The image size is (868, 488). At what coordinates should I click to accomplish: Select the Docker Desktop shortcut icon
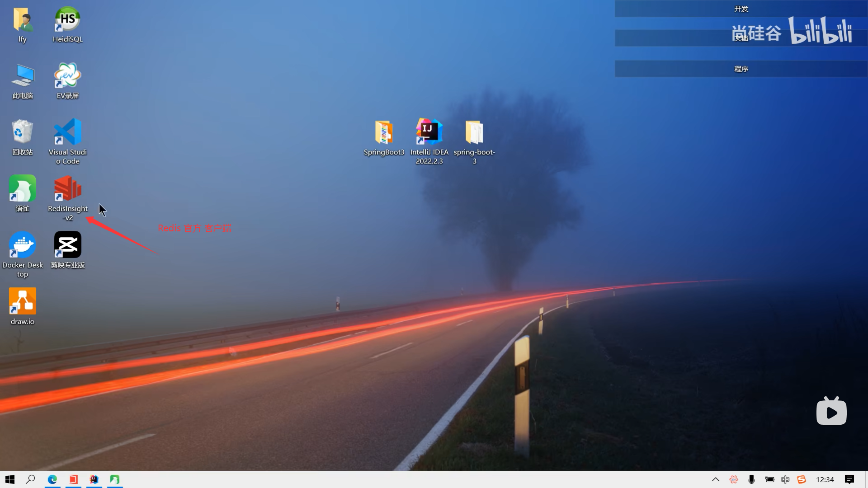point(23,245)
